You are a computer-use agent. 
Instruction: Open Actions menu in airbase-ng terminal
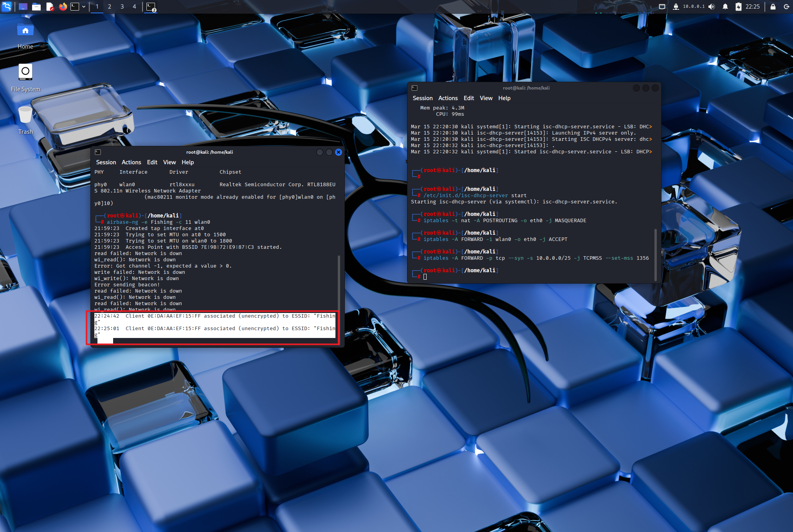pyautogui.click(x=132, y=162)
